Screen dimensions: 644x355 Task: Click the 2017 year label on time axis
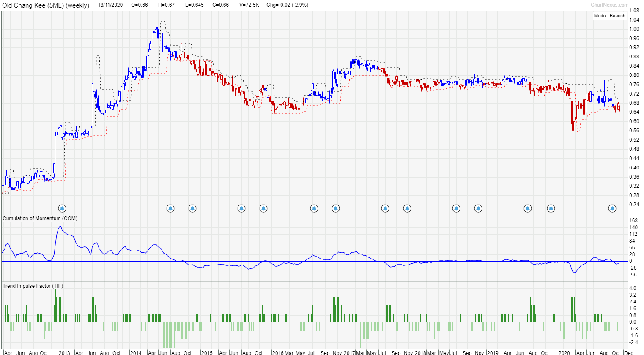(x=349, y=352)
